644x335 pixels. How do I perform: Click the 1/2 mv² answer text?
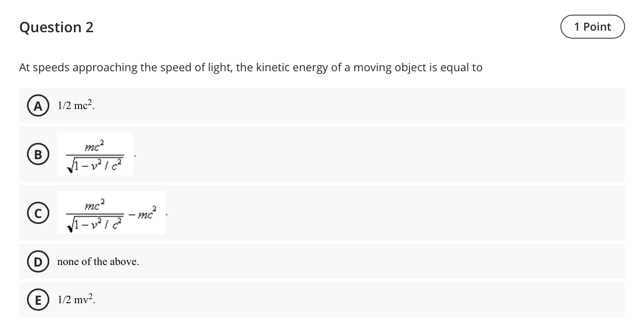pos(77,300)
